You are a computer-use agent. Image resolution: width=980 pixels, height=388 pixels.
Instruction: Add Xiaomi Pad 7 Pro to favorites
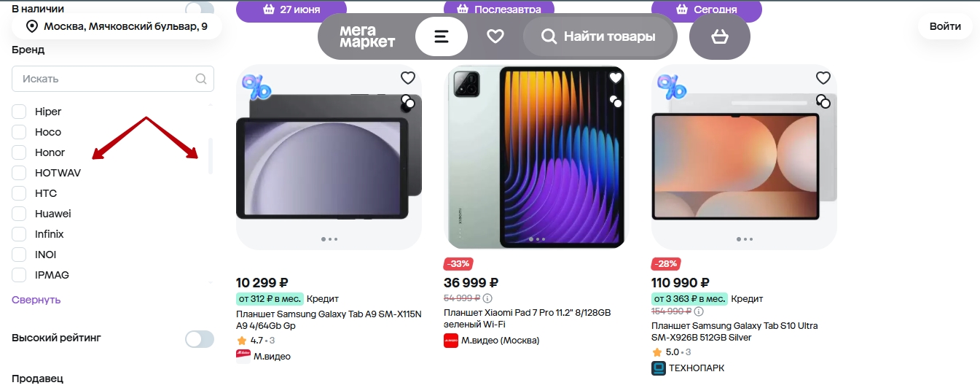616,78
